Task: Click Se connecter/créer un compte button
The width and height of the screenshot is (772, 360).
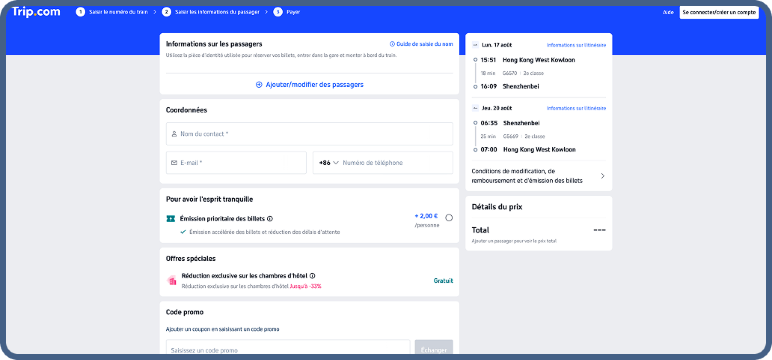Action: click(719, 12)
